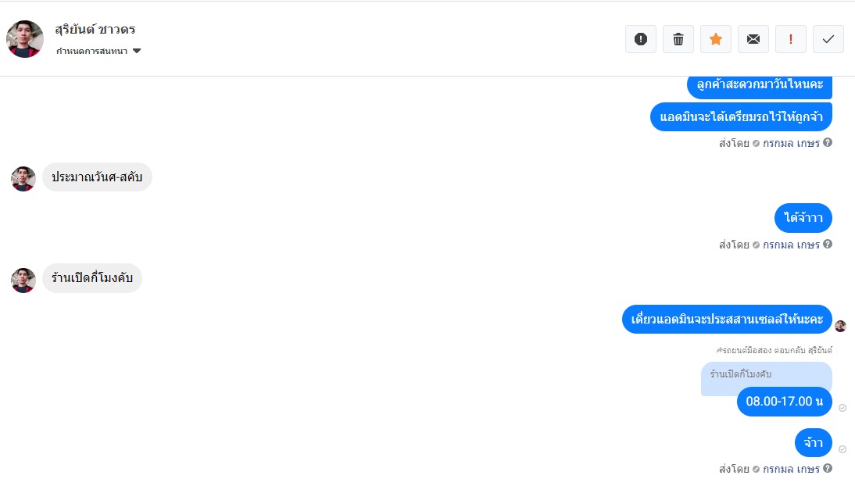Image resolution: width=855 pixels, height=504 pixels.
Task: Select the แอดมินจะได้เตรียมรถไว้ให้ถูกจ้า message bubble
Action: pyautogui.click(x=741, y=116)
